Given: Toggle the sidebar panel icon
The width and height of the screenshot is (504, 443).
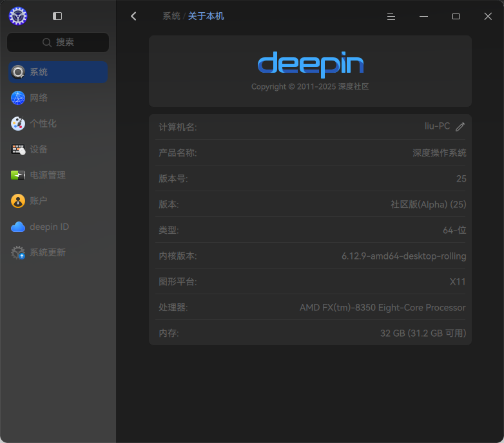Looking at the screenshot, I should coord(57,16).
